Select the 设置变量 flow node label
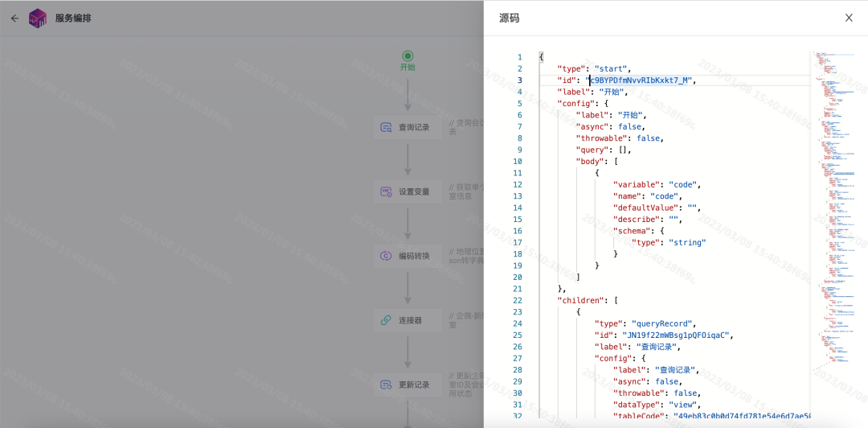Viewport: 868px width, 428px height. point(414,191)
